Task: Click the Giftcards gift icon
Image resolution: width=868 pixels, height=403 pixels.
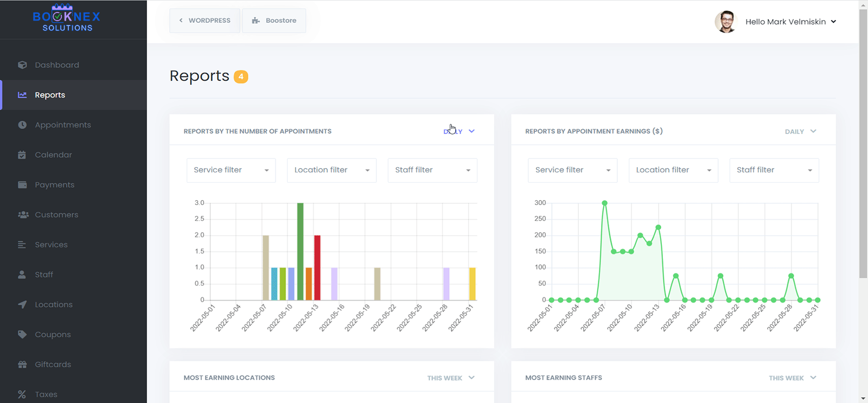Action: point(22,364)
